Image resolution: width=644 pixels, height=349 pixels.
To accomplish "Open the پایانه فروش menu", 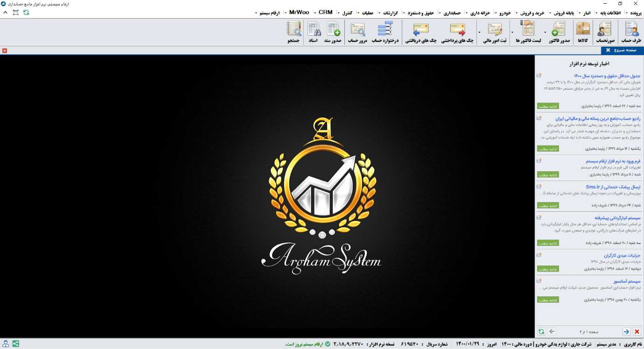I will [562, 13].
